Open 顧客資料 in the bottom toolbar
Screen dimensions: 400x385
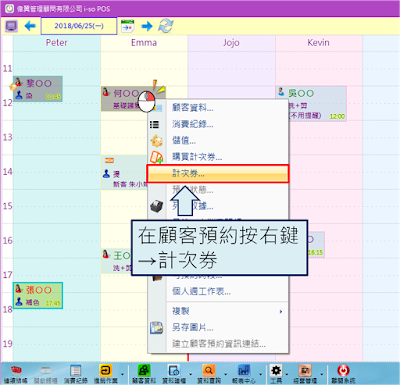(x=144, y=374)
